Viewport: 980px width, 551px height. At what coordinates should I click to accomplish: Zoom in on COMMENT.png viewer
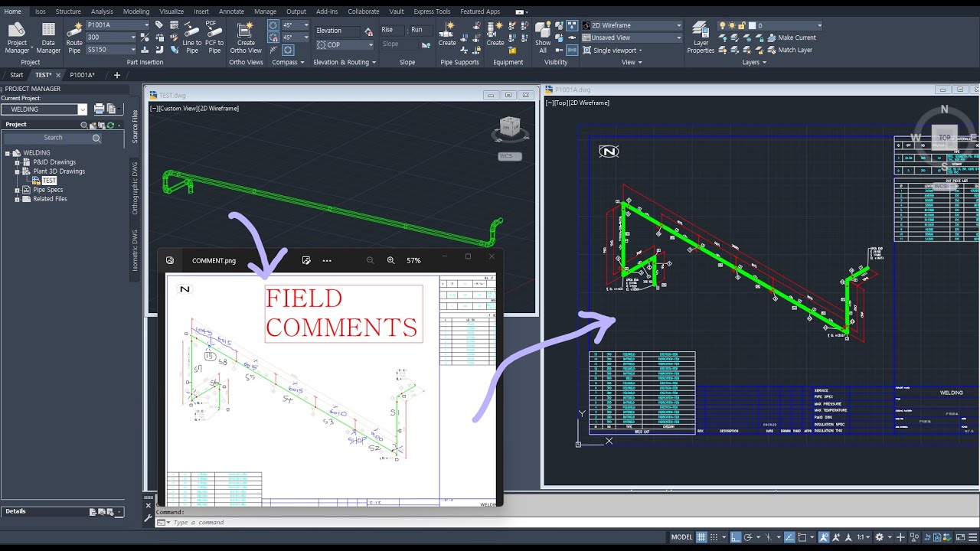click(x=390, y=260)
